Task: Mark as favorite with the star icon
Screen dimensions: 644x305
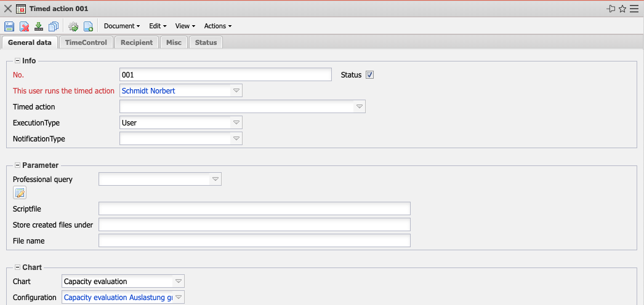Action: (622, 9)
